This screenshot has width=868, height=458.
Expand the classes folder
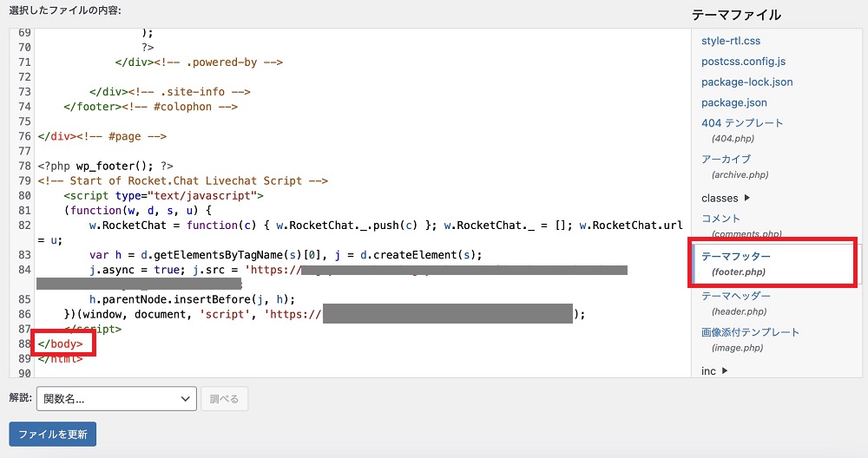[x=726, y=198]
